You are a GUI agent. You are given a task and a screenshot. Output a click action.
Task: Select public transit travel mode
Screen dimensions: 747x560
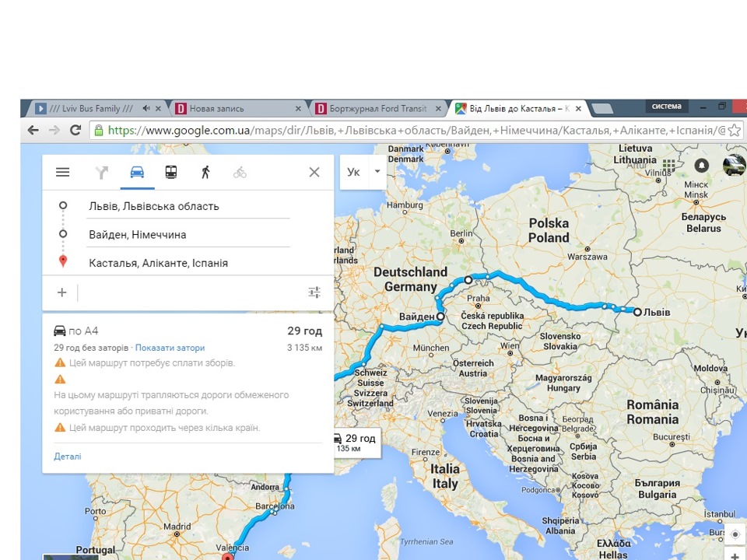[x=171, y=172]
